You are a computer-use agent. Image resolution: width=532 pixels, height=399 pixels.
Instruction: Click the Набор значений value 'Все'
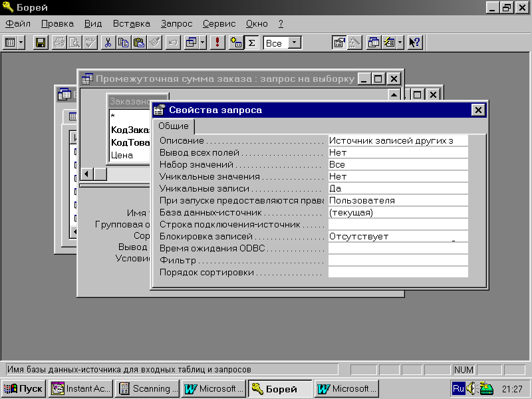pos(398,164)
